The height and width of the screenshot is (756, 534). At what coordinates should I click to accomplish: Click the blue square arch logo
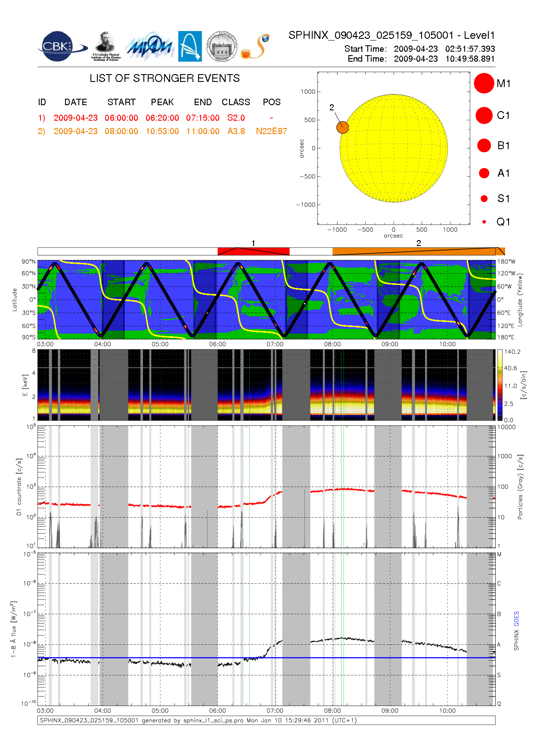[x=190, y=47]
